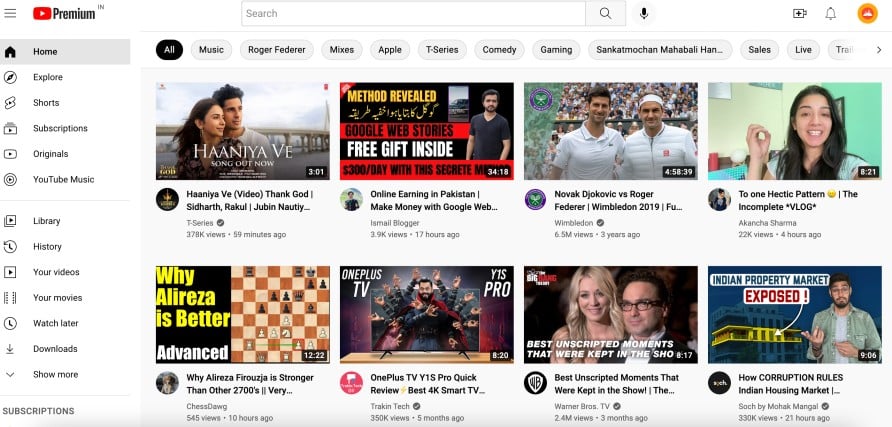Open the account avatar menu
The height and width of the screenshot is (427, 892).
(x=867, y=13)
